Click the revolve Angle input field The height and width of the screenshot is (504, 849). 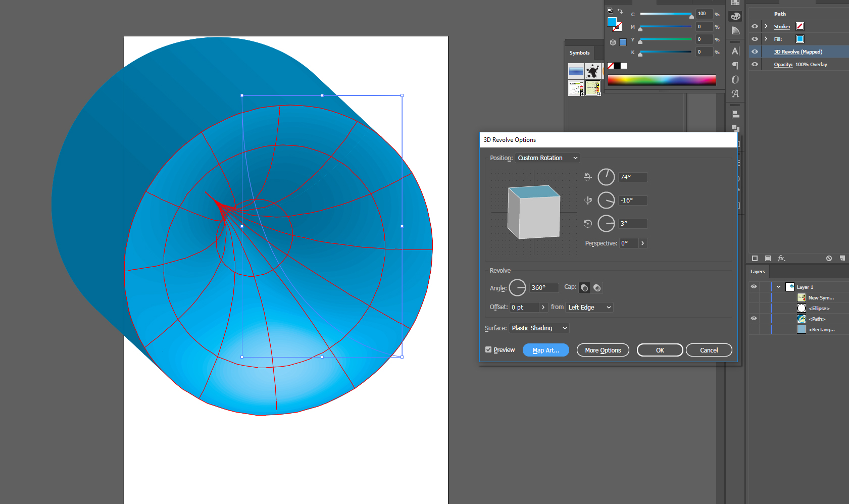543,288
